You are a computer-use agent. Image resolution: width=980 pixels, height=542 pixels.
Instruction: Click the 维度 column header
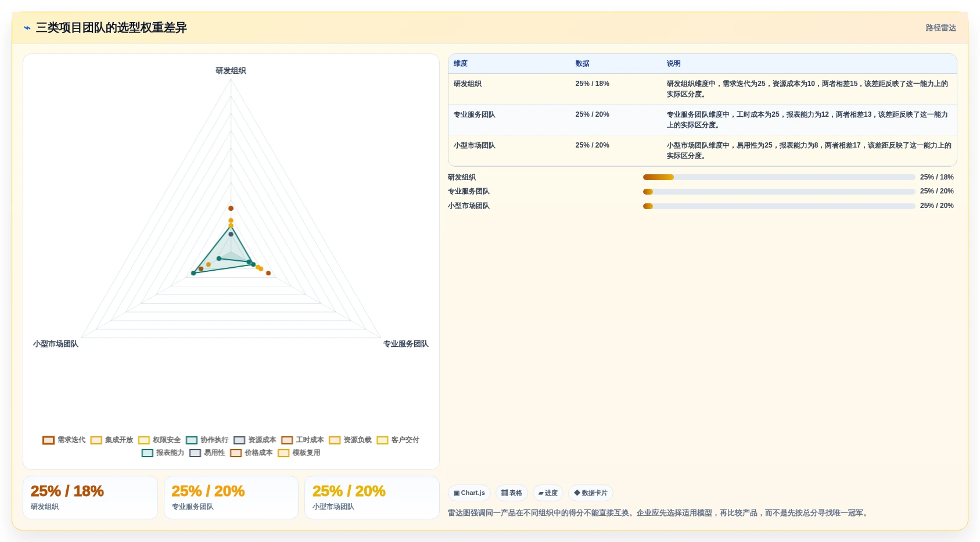pos(461,64)
